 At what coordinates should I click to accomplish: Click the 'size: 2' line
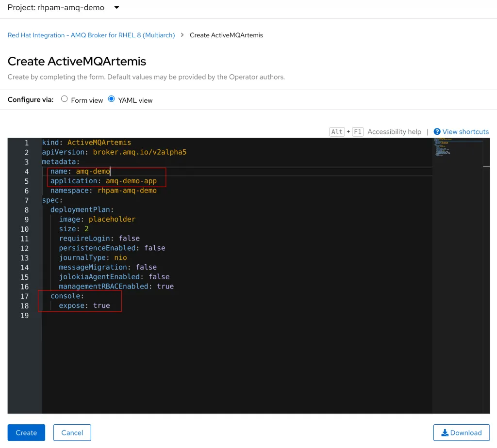click(74, 229)
